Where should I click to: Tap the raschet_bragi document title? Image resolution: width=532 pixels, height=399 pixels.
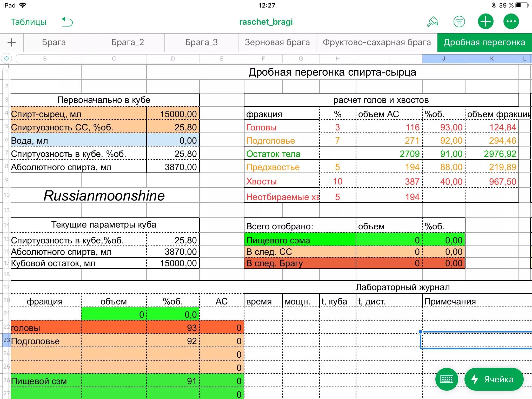click(266, 22)
